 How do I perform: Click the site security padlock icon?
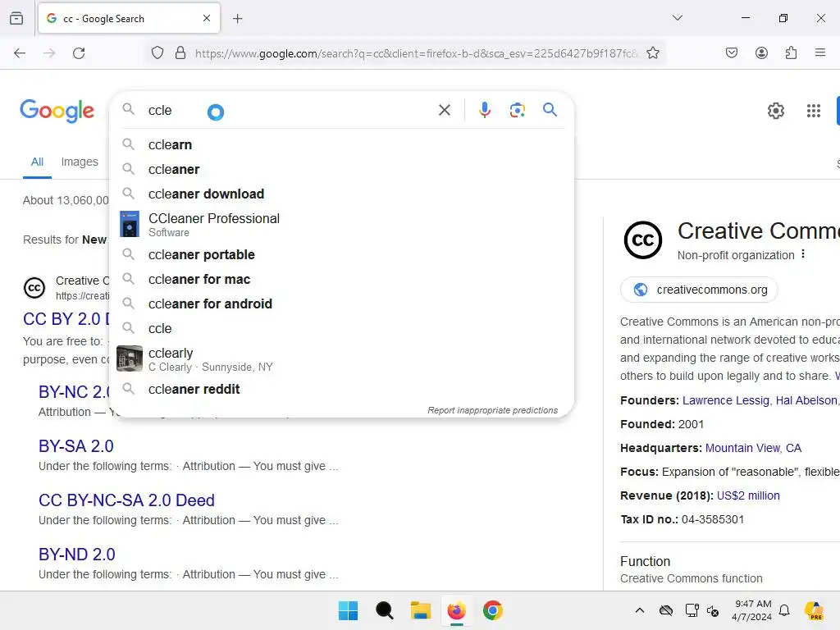(x=180, y=53)
